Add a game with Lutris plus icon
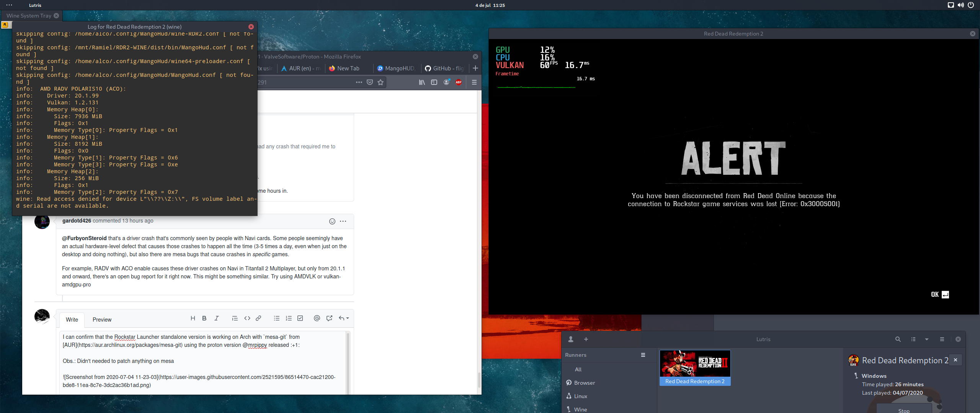Image resolution: width=980 pixels, height=413 pixels. click(586, 339)
